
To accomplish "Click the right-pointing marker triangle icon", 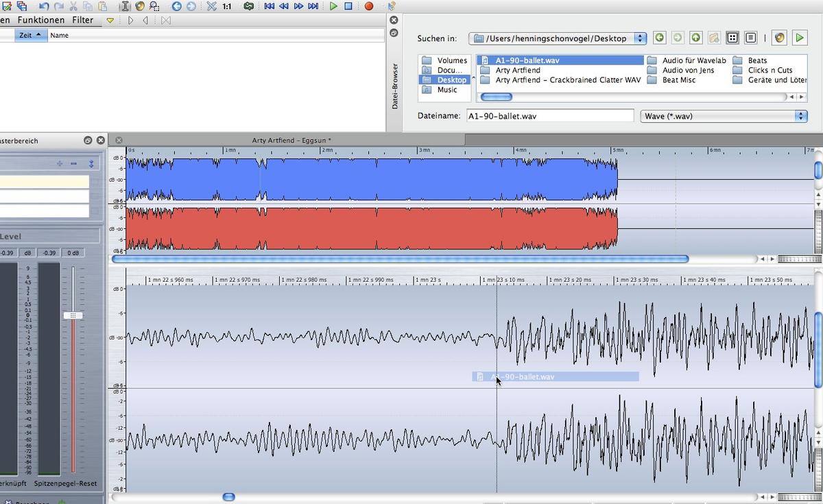I will point(130,21).
